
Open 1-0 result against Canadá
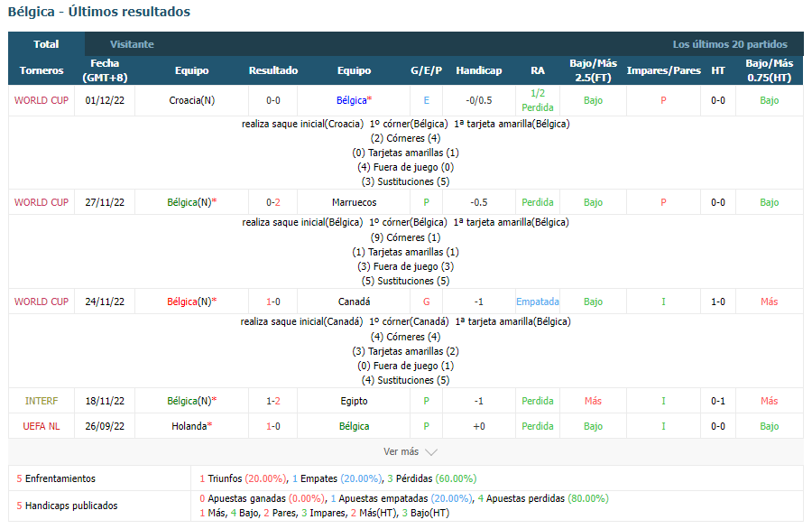[273, 302]
